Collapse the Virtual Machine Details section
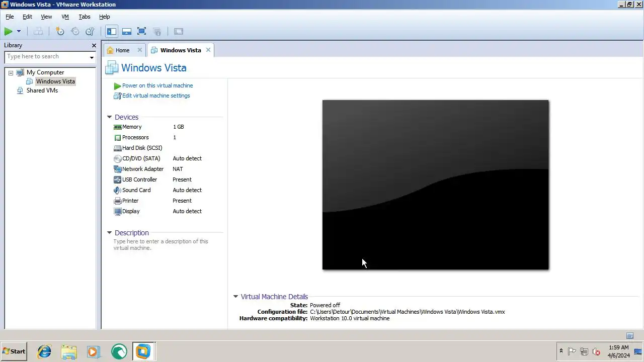This screenshot has height=362, width=644. pyautogui.click(x=235, y=297)
